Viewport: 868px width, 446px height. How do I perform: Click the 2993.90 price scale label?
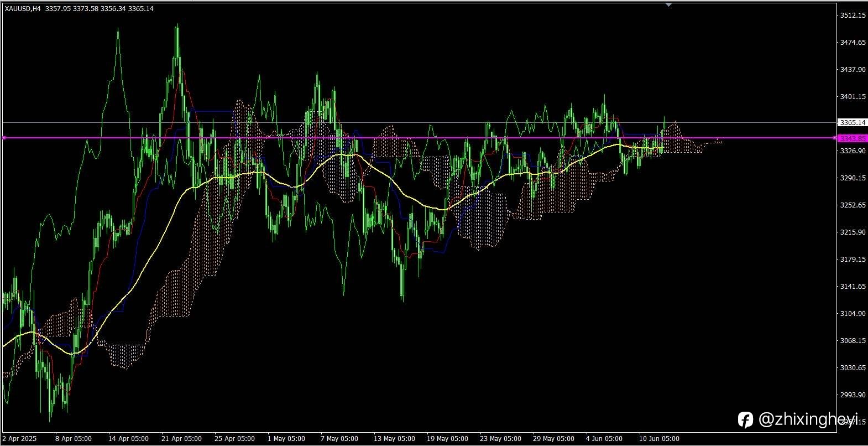[x=853, y=395]
